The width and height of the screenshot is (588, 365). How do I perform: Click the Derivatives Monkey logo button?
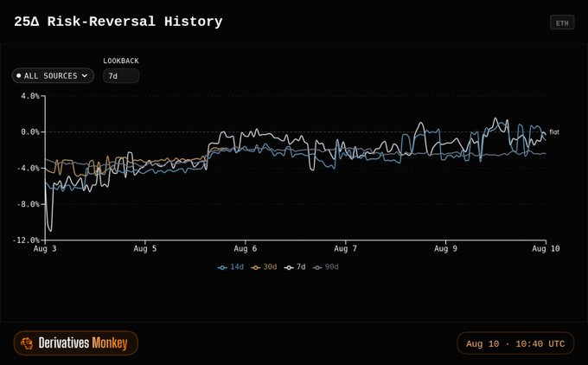[76, 343]
